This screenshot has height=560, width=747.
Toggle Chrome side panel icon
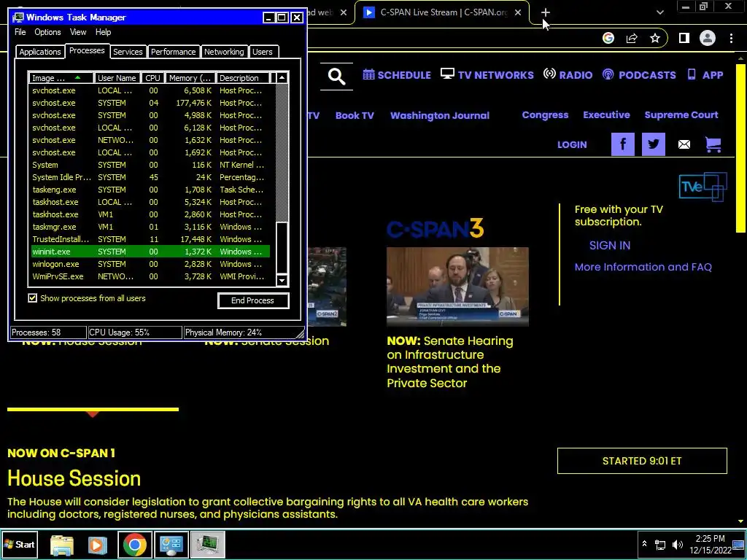pyautogui.click(x=684, y=38)
